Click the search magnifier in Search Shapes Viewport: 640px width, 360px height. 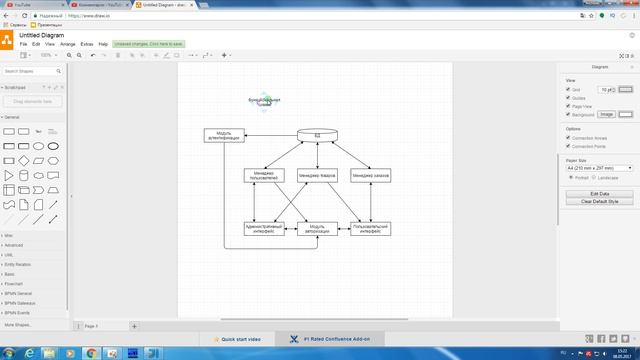click(58, 71)
